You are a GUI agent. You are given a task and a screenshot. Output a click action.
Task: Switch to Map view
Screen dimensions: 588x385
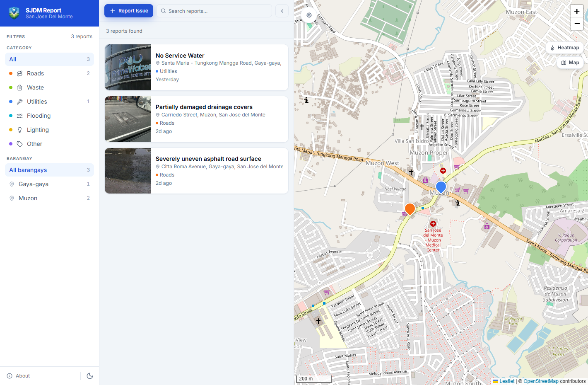click(x=570, y=63)
